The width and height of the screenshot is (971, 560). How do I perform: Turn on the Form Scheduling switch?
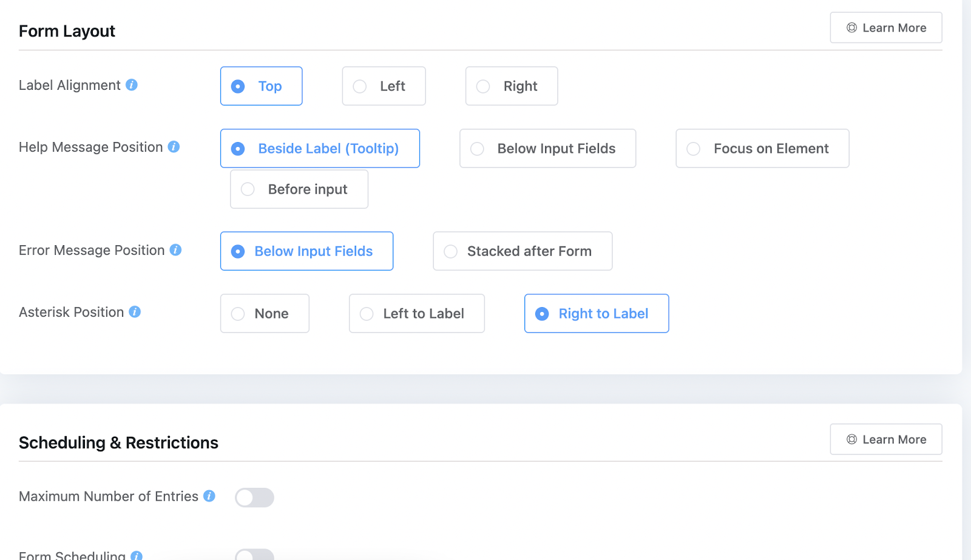(x=254, y=555)
